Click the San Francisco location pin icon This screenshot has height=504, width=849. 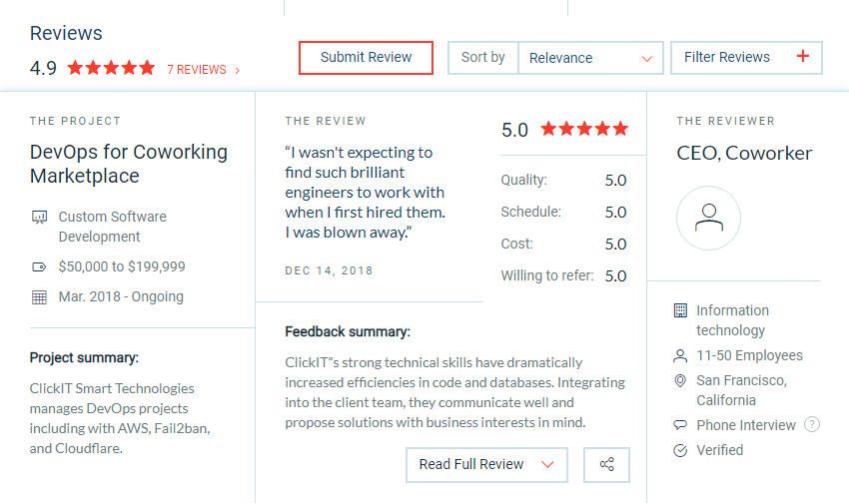coord(681,380)
